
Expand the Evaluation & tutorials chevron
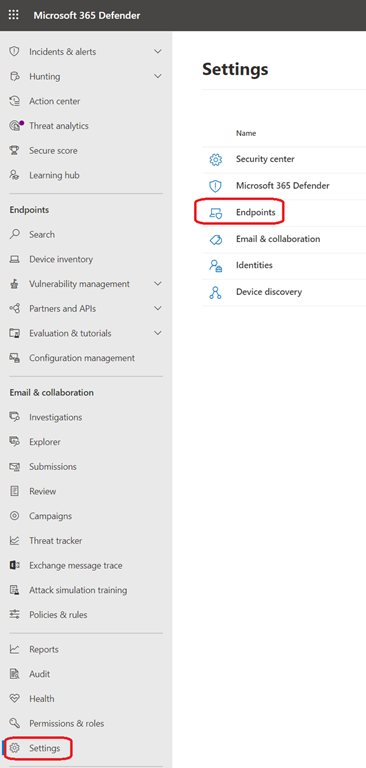tap(157, 333)
